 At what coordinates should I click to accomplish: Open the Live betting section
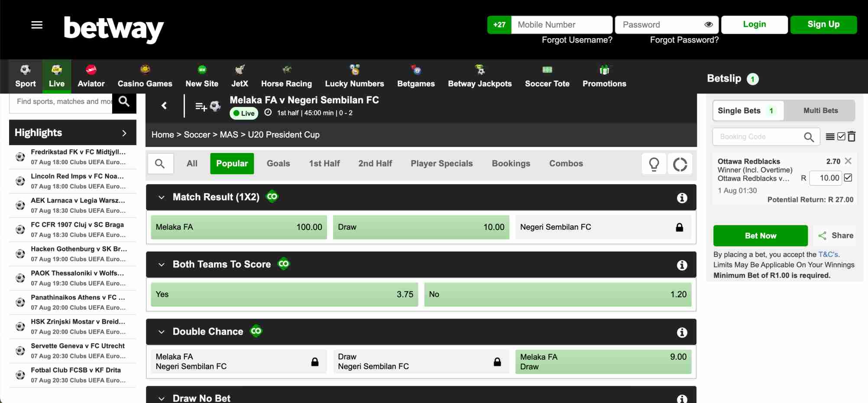point(57,76)
